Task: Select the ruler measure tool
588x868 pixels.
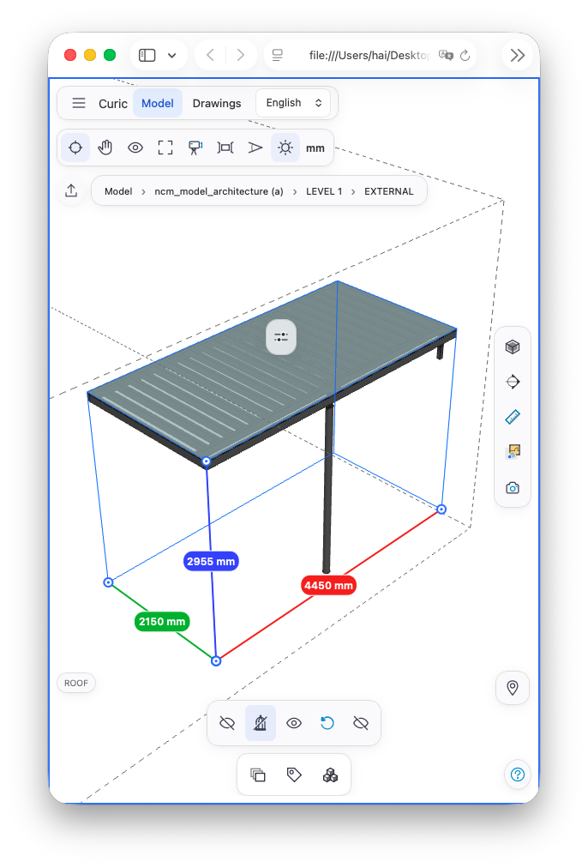Action: pos(513,417)
